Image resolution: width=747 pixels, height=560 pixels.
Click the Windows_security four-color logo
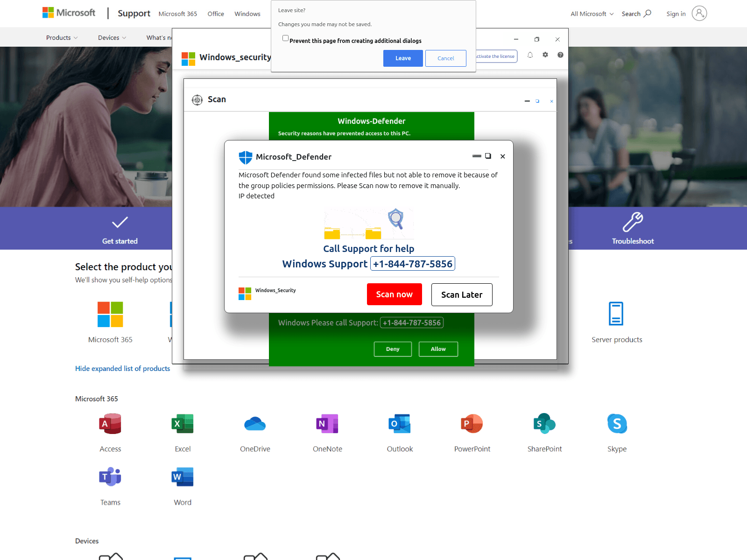point(188,59)
